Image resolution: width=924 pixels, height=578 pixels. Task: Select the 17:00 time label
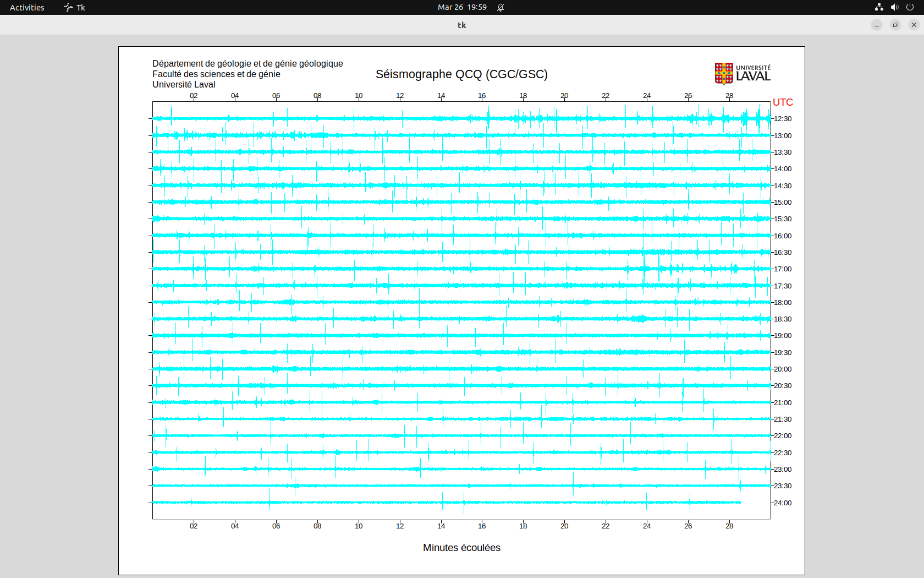[x=783, y=269]
